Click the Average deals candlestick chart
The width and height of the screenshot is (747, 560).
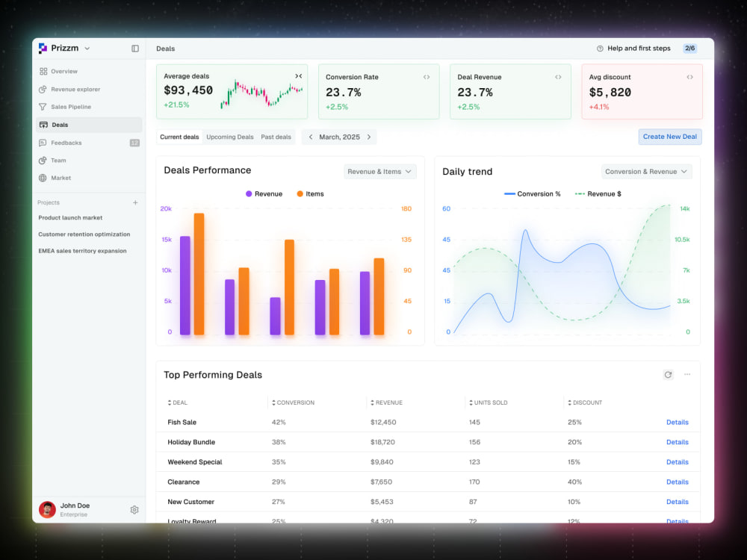click(x=261, y=96)
